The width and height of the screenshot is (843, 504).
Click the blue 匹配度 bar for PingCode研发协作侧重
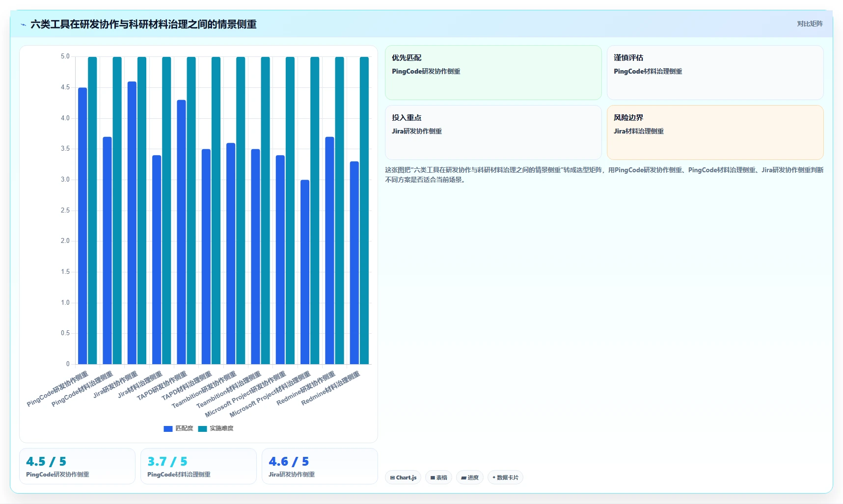82,226
